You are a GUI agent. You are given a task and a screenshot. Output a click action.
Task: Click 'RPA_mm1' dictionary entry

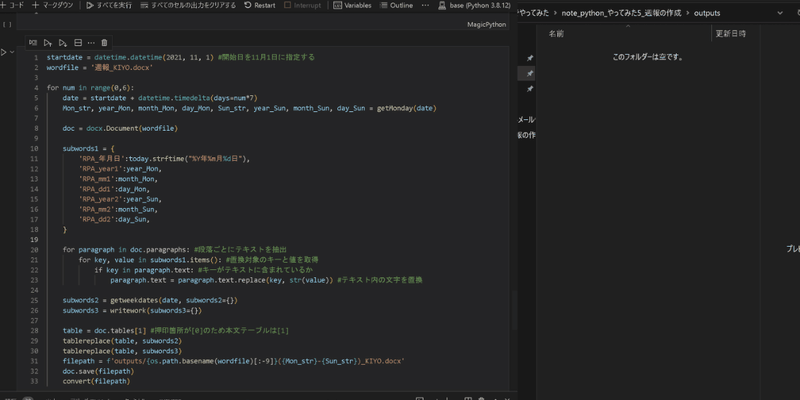[x=118, y=179]
